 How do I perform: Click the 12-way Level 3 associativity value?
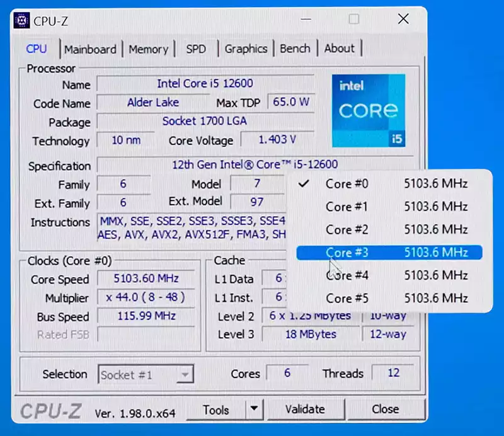[x=388, y=334]
